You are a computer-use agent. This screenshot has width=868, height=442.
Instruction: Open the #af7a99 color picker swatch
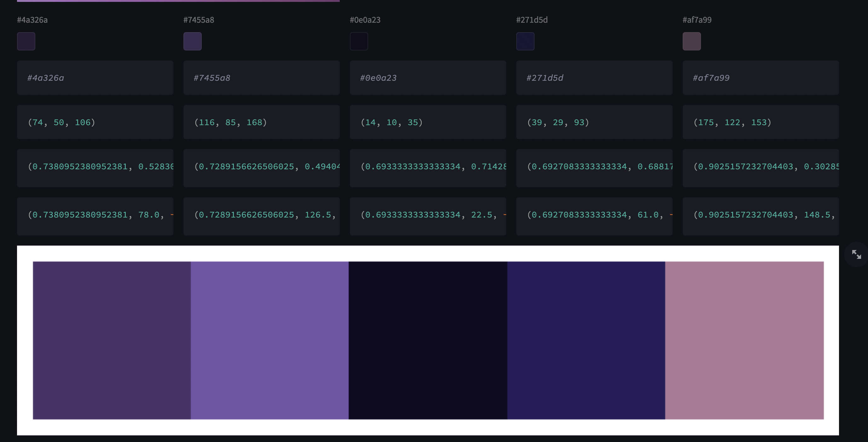pos(692,41)
